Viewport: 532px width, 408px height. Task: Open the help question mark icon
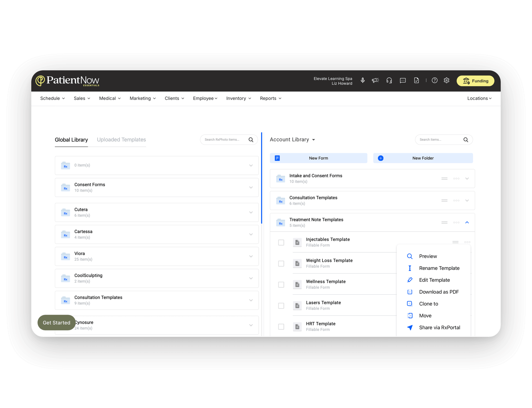point(434,81)
